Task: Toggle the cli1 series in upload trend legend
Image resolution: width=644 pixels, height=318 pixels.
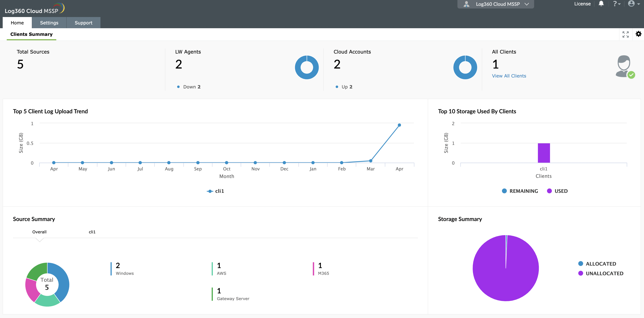Action: click(x=215, y=191)
